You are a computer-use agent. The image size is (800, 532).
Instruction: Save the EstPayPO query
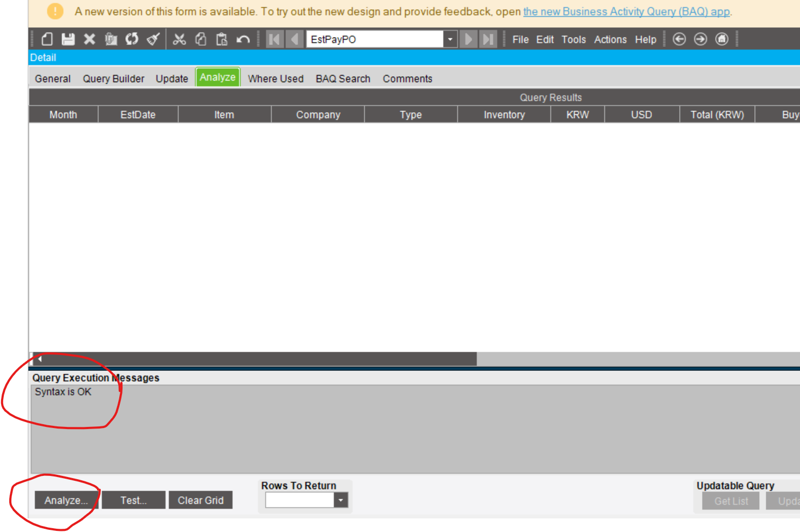tap(68, 39)
